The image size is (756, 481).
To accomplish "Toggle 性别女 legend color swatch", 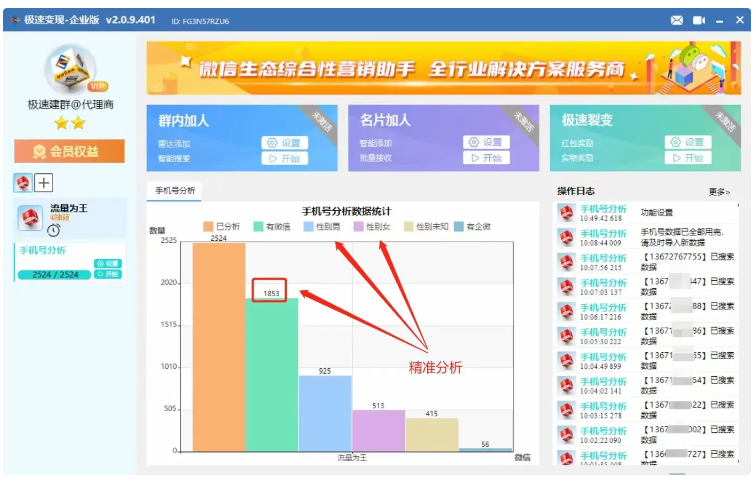I will 358,227.
